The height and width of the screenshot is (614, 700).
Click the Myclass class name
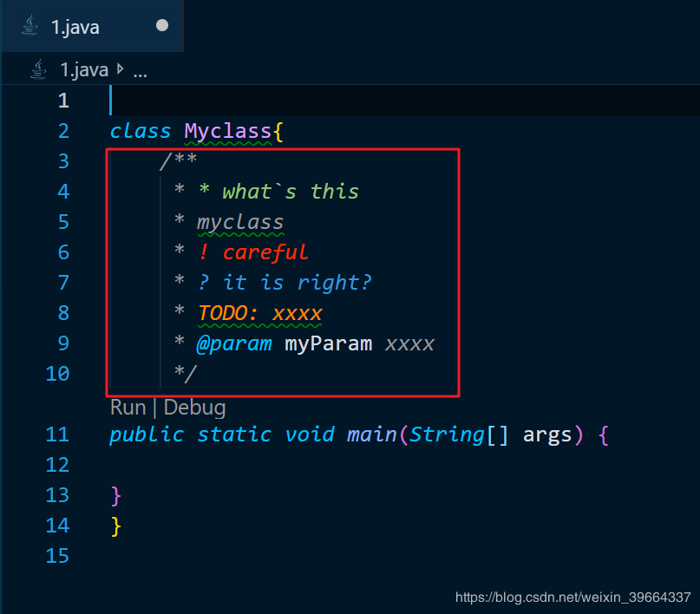pyautogui.click(x=227, y=131)
